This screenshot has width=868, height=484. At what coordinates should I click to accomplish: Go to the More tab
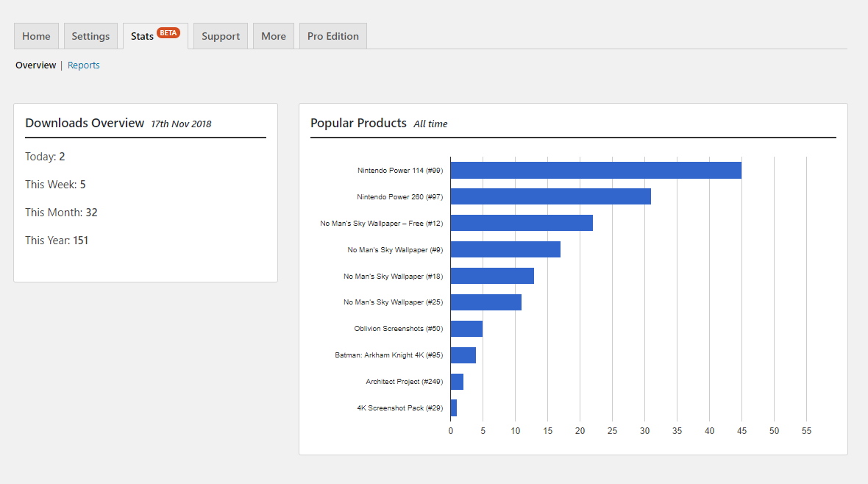[274, 36]
